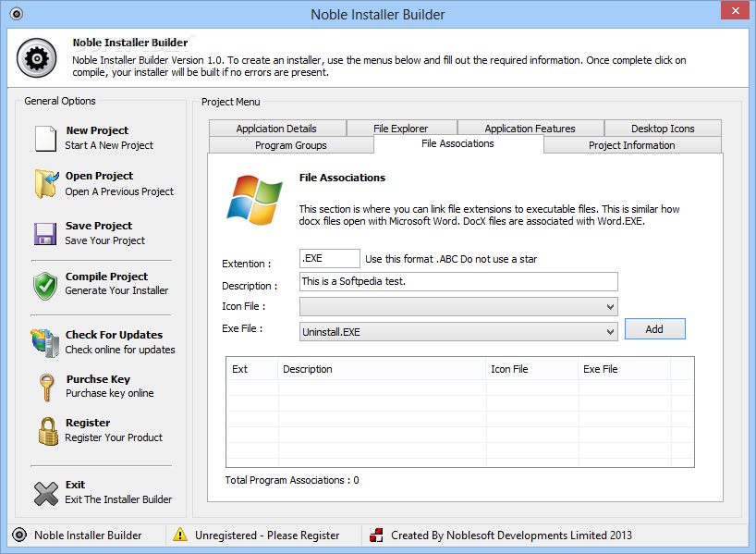Open the Icon File dropdown
This screenshot has height=554, width=756.
point(458,306)
